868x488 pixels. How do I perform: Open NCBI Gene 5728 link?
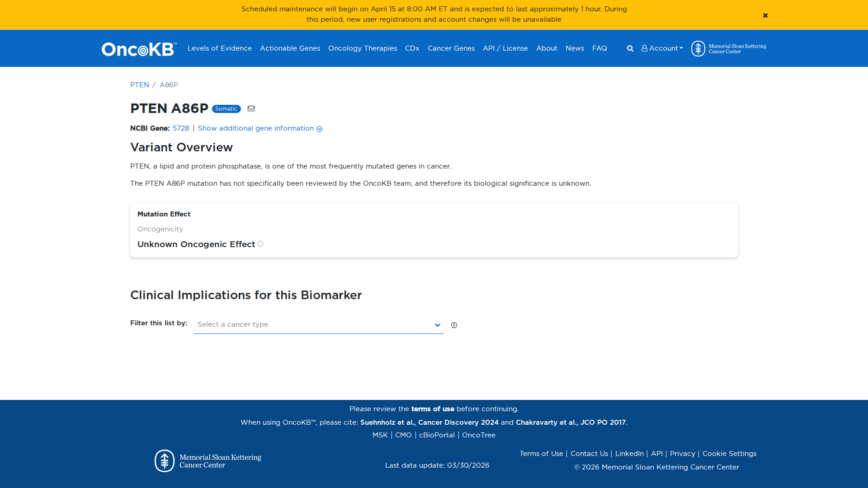[x=181, y=128]
